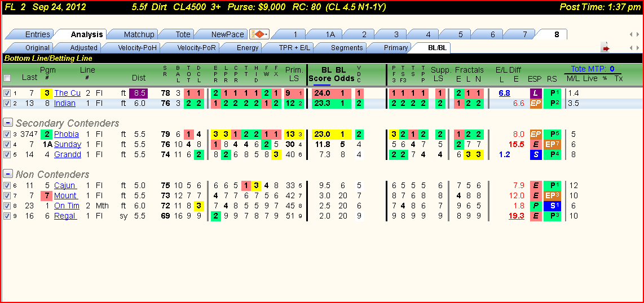644x303 pixels.
Task: Click the 6.8 E/L Diff link
Action: (x=504, y=93)
